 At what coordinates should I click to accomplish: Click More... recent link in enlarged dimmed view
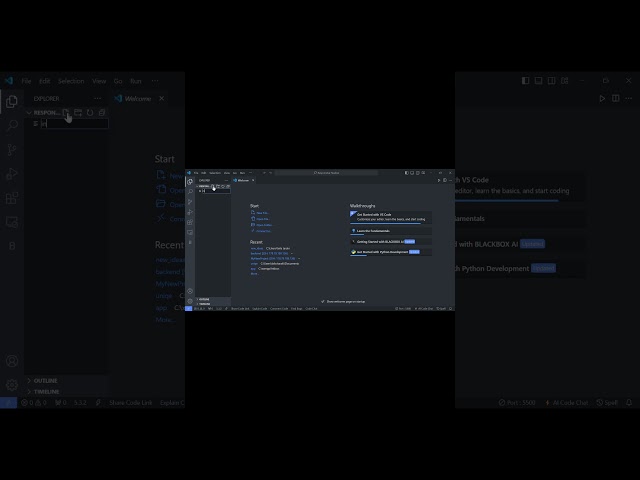coord(165,320)
